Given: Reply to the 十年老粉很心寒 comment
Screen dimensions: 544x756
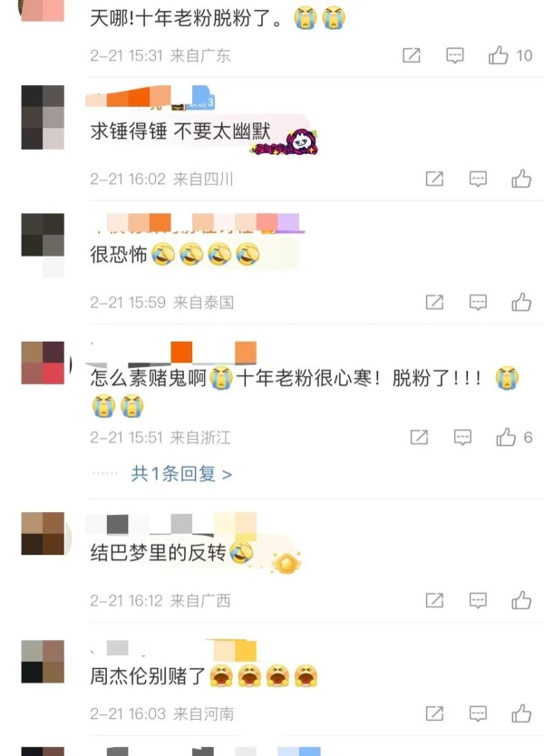Looking at the screenshot, I should 462,437.
